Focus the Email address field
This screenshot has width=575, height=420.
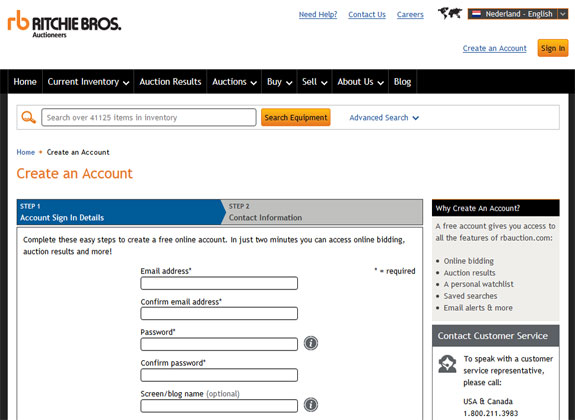click(x=219, y=283)
